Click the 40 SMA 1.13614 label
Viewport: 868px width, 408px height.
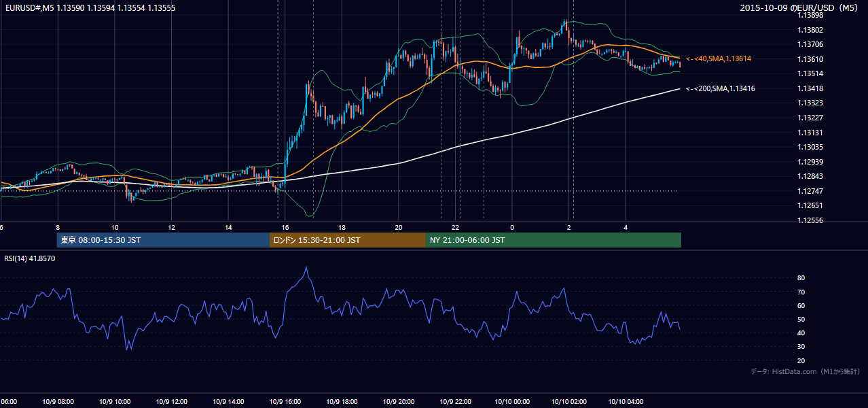coord(719,59)
